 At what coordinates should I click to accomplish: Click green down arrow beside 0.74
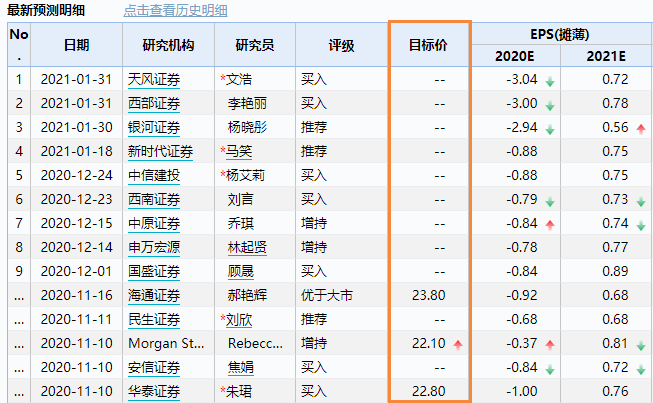641,226
